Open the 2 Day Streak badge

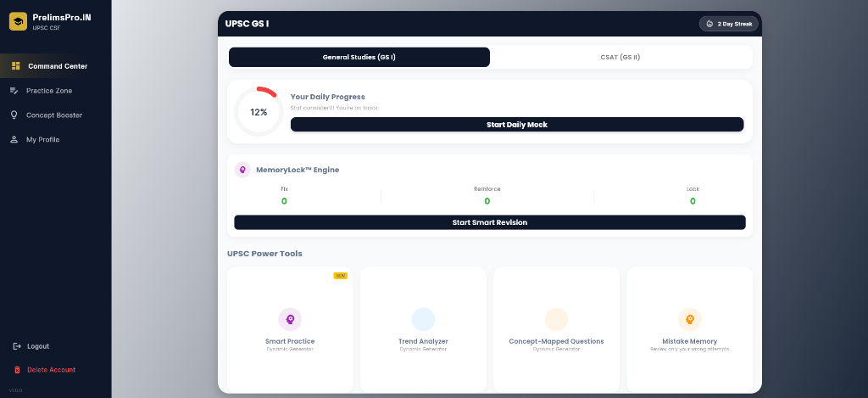tap(729, 24)
